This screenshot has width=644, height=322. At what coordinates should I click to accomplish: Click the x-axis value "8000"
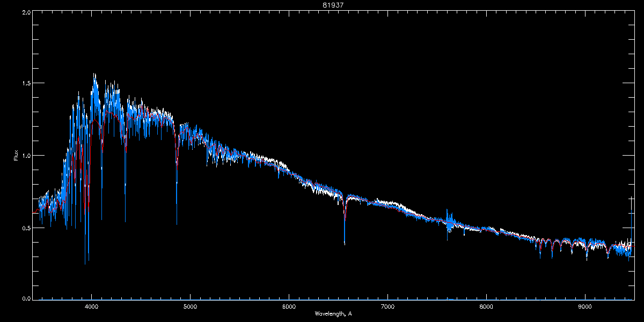coord(486,306)
